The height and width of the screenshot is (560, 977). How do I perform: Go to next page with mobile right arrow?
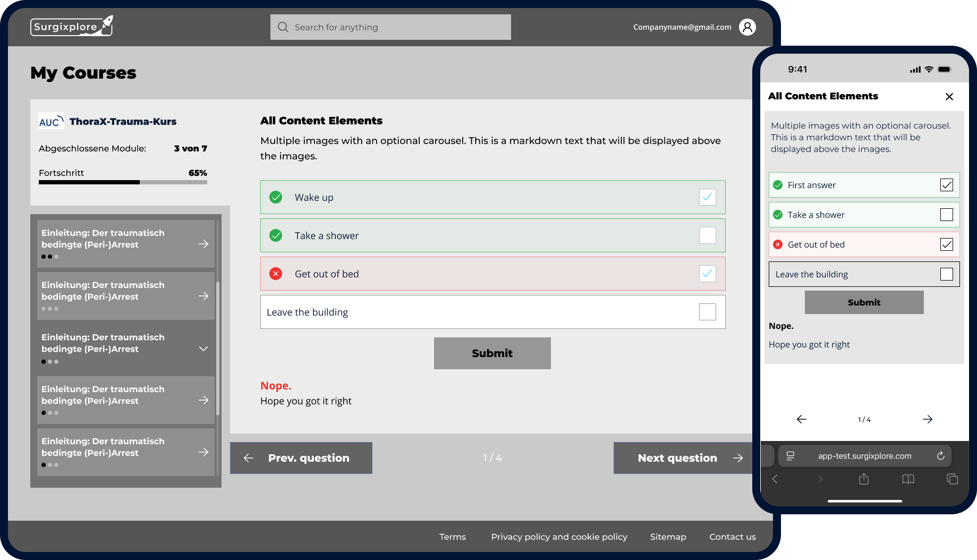tap(928, 419)
